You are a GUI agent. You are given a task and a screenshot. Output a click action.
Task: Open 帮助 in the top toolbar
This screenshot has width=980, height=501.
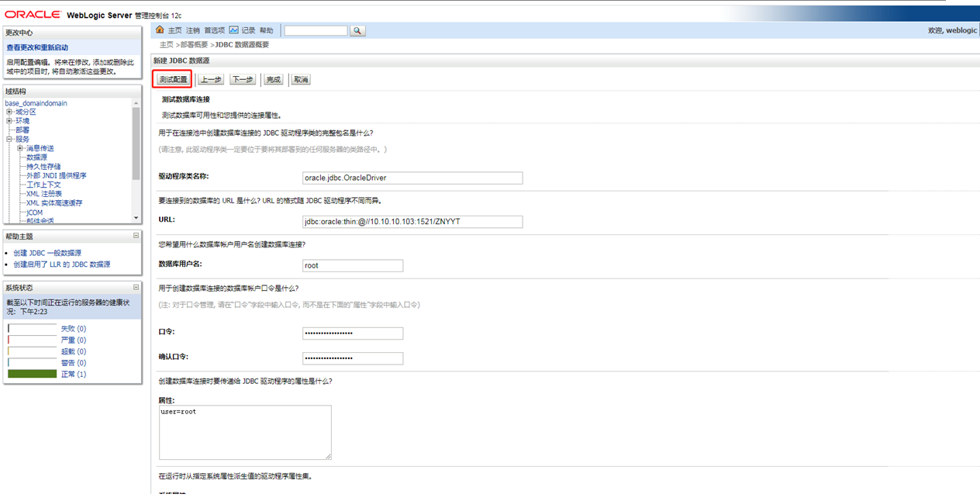(x=266, y=31)
